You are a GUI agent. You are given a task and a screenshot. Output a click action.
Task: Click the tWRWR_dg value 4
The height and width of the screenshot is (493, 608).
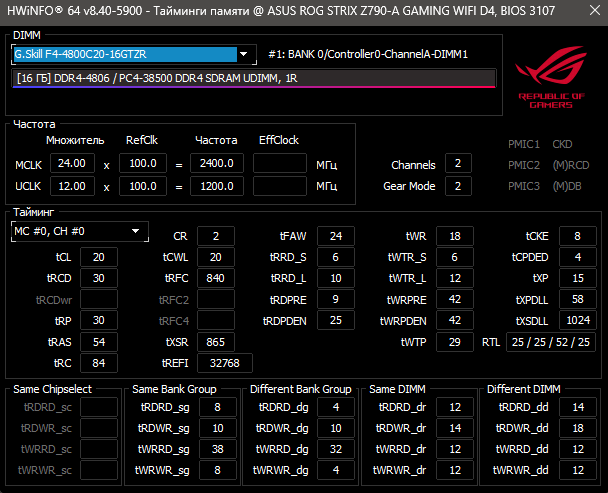pos(336,470)
